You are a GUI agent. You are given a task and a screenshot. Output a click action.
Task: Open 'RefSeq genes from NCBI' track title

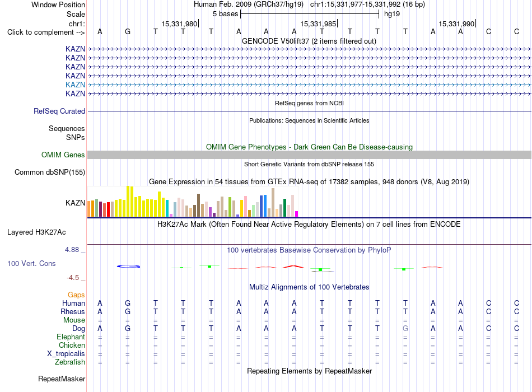tap(309, 103)
